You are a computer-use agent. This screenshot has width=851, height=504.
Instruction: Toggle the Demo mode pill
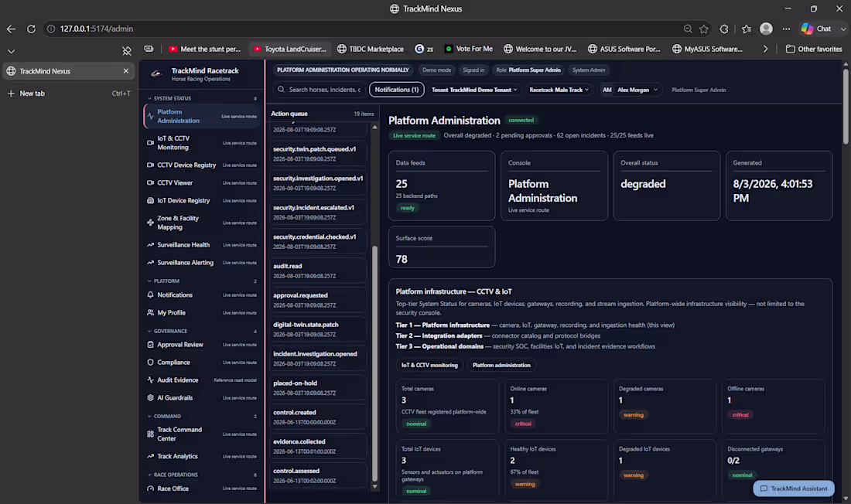tap(436, 70)
